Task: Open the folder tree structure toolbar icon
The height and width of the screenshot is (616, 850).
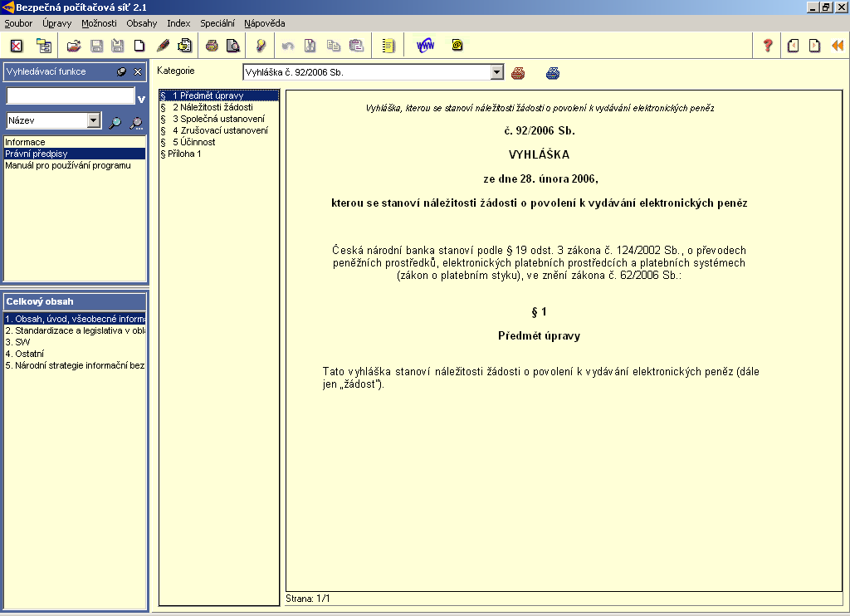Action: pos(43,46)
